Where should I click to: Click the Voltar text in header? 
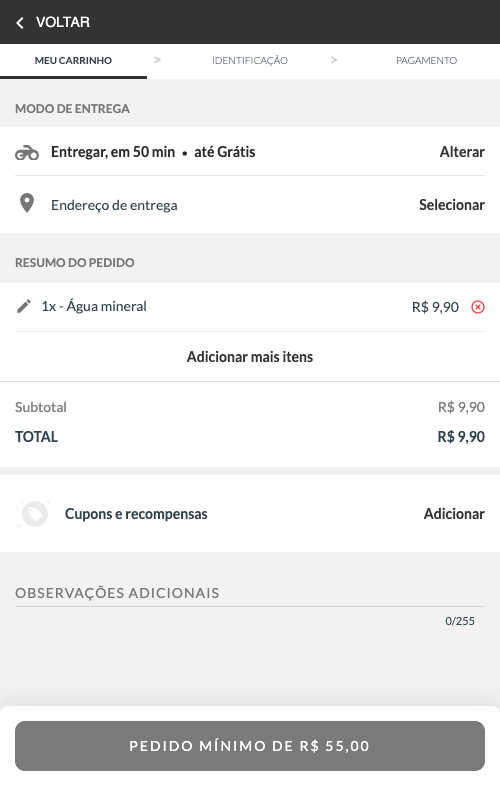[x=63, y=22]
